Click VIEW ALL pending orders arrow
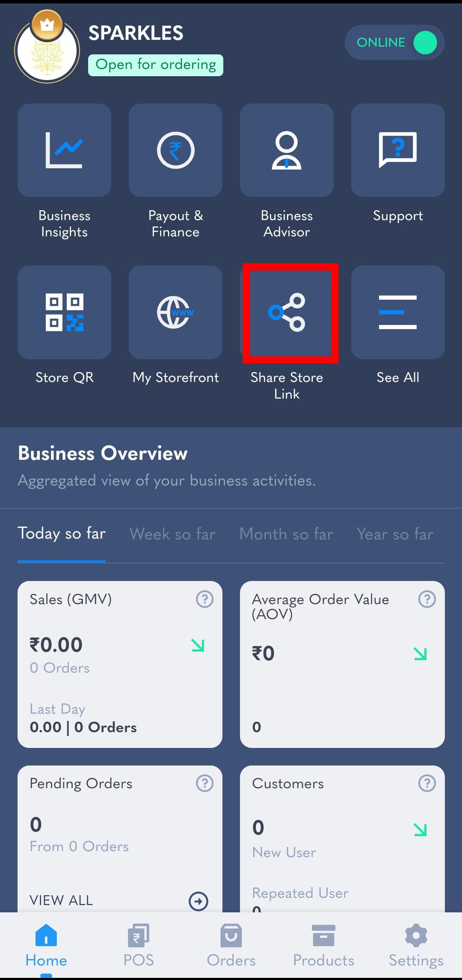This screenshot has height=980, width=462. point(198,901)
